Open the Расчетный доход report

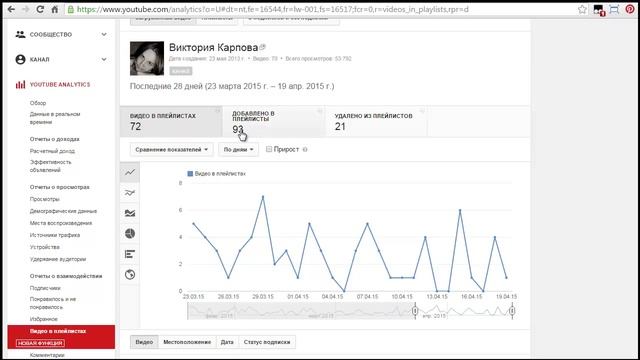click(52, 151)
